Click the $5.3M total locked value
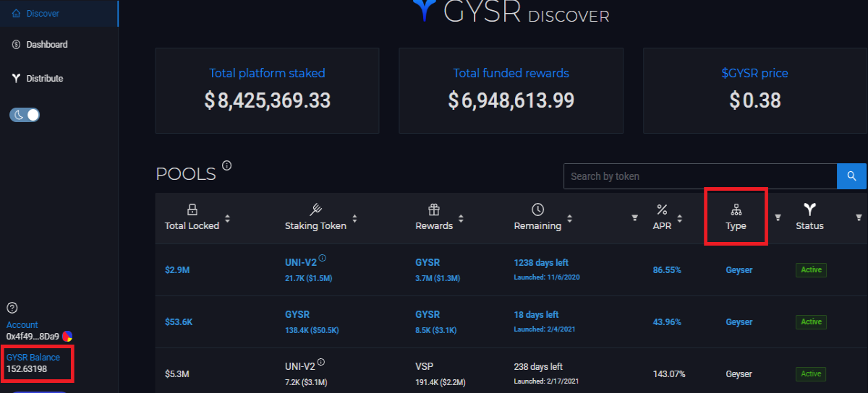Viewport: 868px width, 393px height. [176, 373]
